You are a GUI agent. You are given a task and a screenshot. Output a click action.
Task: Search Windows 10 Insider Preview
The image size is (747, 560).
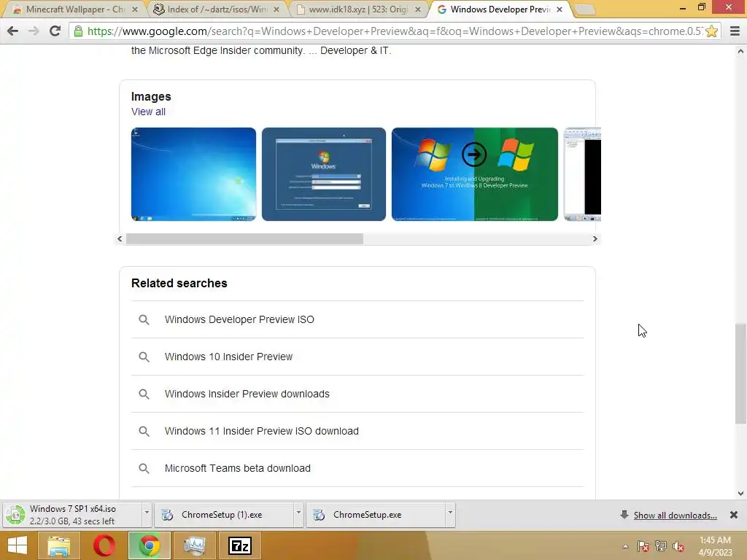click(x=357, y=357)
